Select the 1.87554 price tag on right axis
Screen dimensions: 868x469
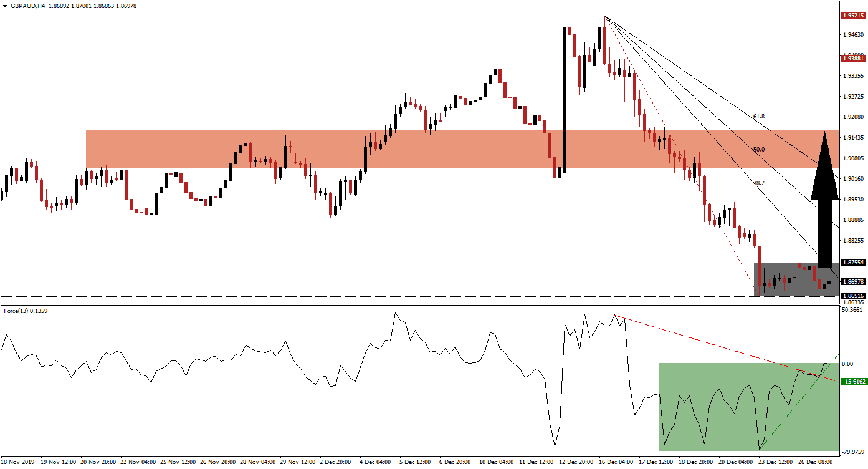point(852,262)
